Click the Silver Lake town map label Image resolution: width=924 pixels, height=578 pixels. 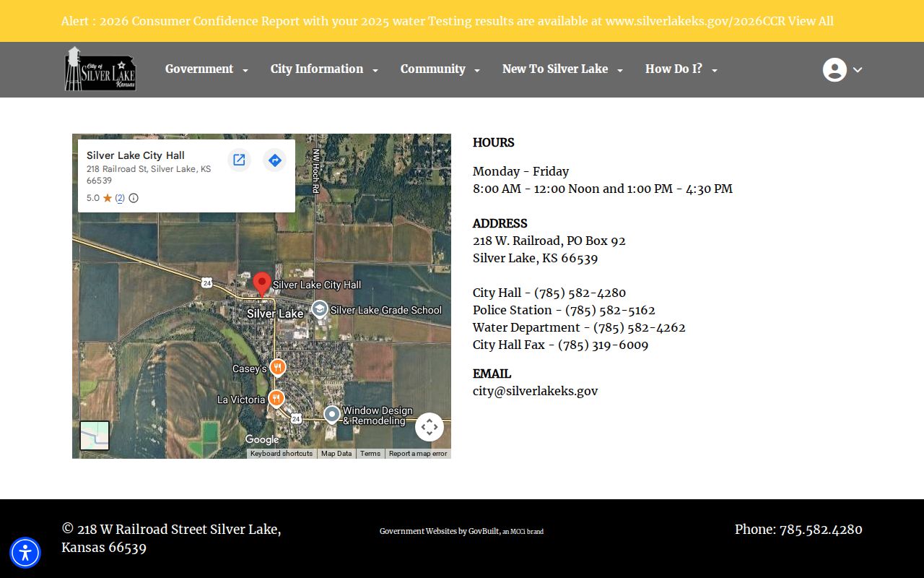pos(275,314)
